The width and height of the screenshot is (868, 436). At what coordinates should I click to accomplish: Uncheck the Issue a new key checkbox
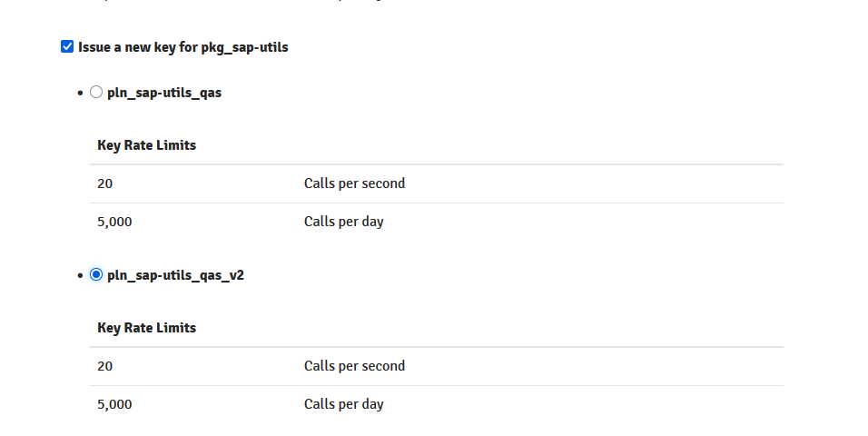point(67,46)
